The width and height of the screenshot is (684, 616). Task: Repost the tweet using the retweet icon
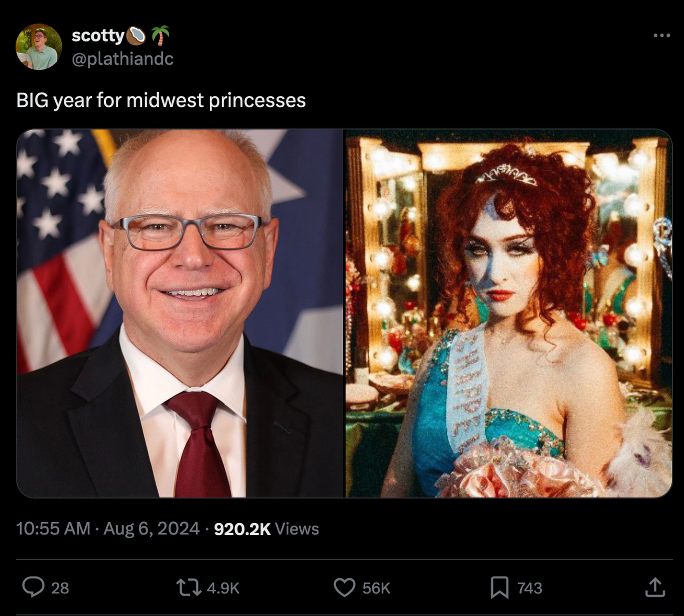[188, 587]
